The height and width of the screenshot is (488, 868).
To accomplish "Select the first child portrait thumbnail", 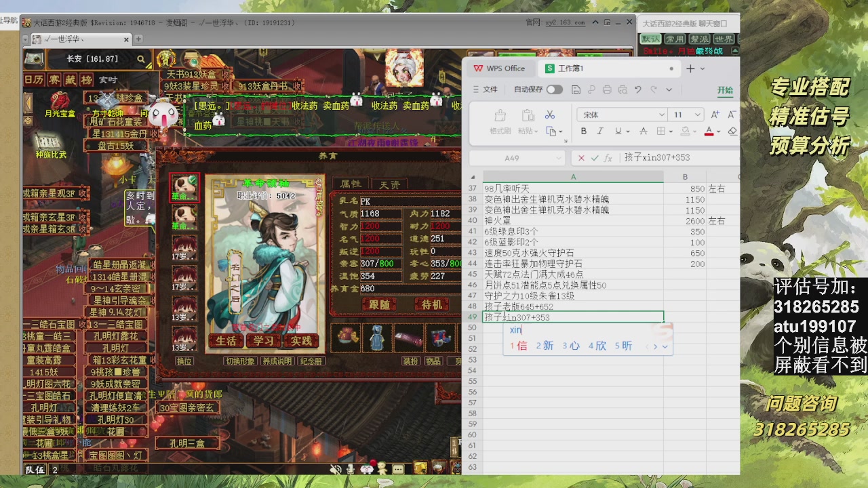I will [x=184, y=187].
